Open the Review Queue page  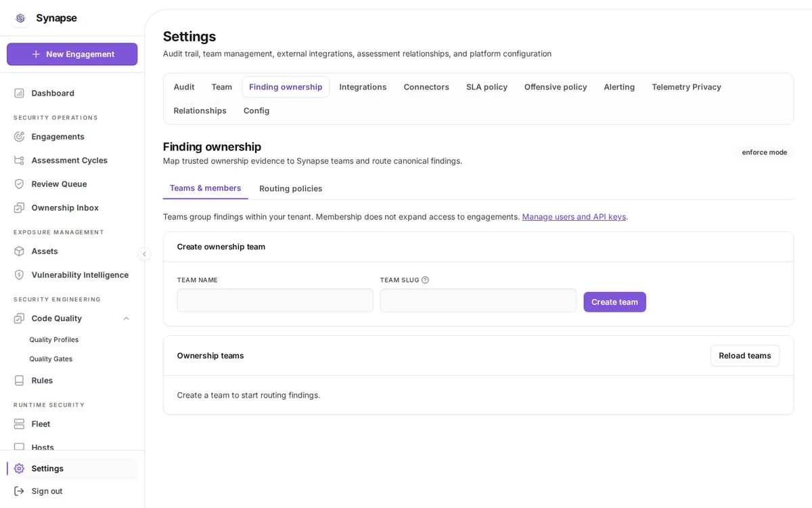pos(72,184)
